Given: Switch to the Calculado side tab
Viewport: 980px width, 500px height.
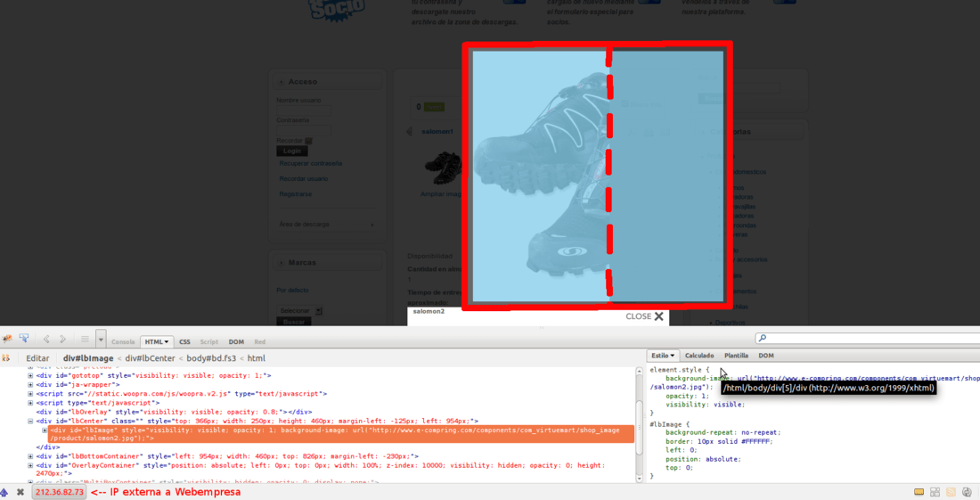Looking at the screenshot, I should [x=699, y=356].
